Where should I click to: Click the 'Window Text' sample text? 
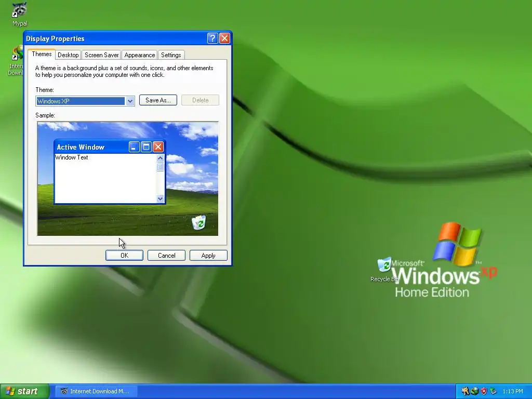click(72, 157)
